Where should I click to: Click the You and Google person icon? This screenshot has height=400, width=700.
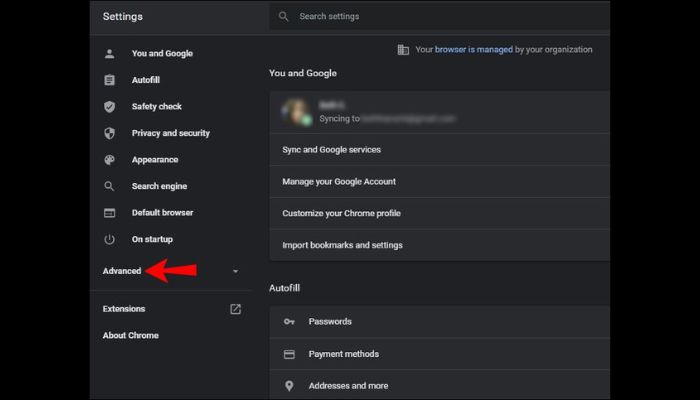(x=109, y=54)
